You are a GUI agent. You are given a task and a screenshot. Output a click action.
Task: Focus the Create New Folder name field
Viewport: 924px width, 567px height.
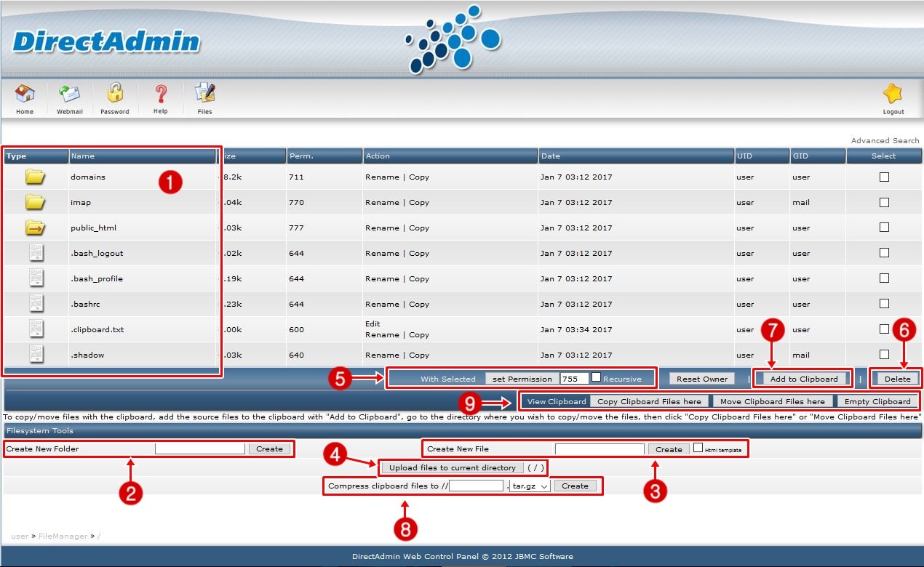(x=200, y=449)
